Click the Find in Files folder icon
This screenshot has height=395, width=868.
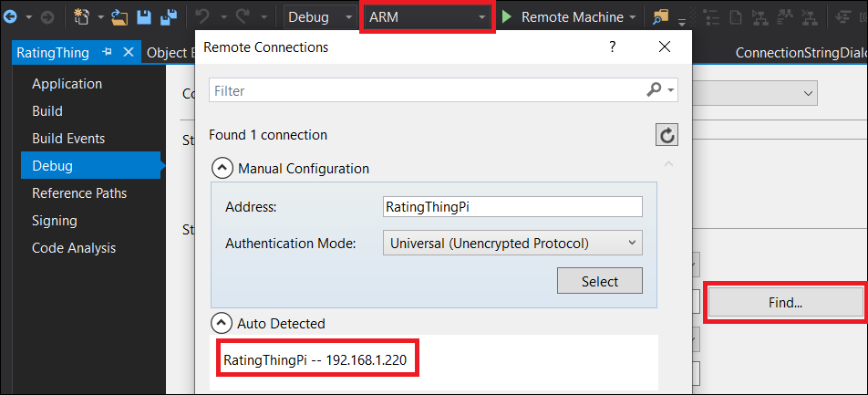coord(661,17)
